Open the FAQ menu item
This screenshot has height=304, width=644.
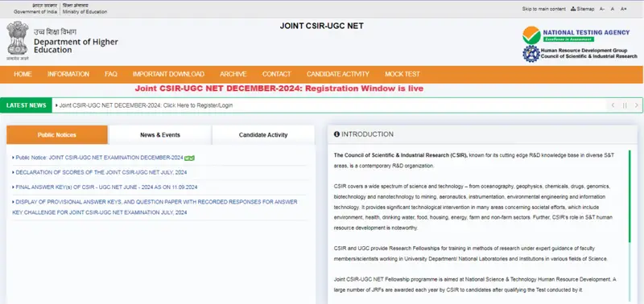click(x=111, y=74)
